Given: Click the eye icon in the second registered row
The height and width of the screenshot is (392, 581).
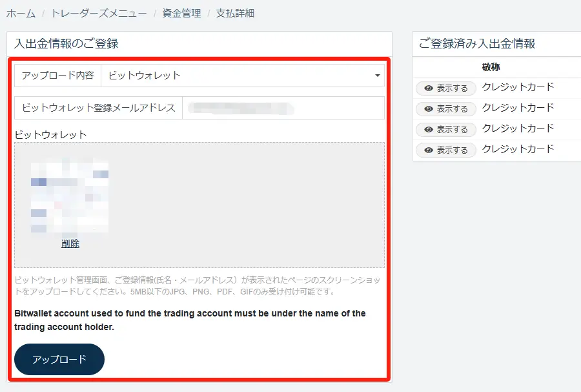Looking at the screenshot, I should pyautogui.click(x=429, y=109).
